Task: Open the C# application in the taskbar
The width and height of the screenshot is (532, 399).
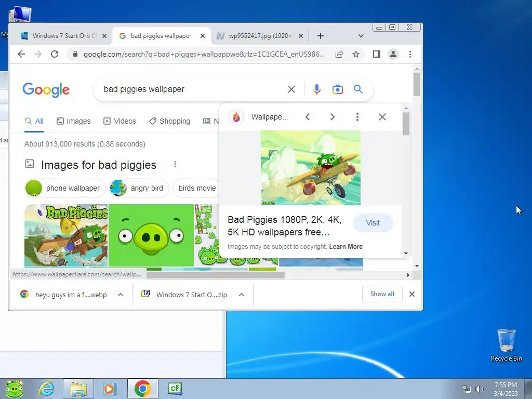Action: [x=175, y=389]
